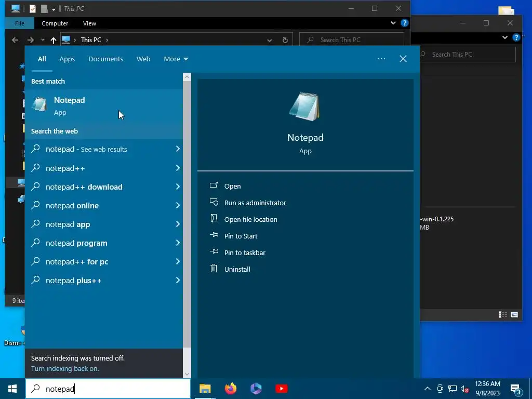Open the network tray icon
This screenshot has width=532, height=399.
[453, 389]
